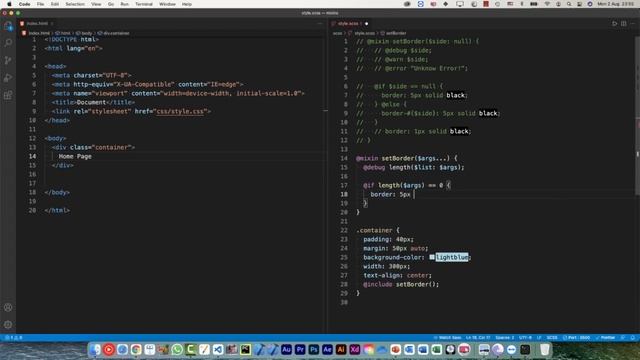Open the Terminal menu
Viewport: 640px width, 360px height.
click(x=144, y=4)
